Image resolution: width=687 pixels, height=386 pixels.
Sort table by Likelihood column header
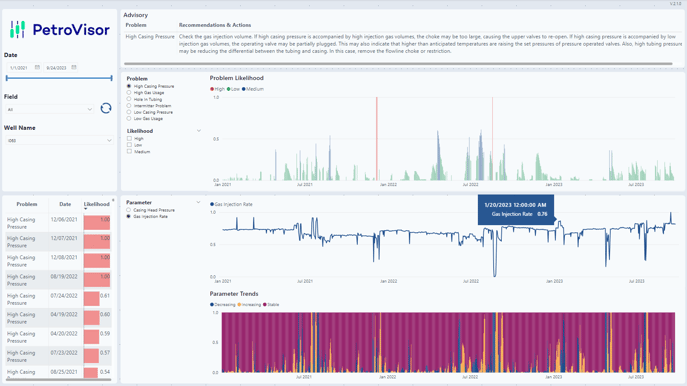pyautogui.click(x=96, y=204)
